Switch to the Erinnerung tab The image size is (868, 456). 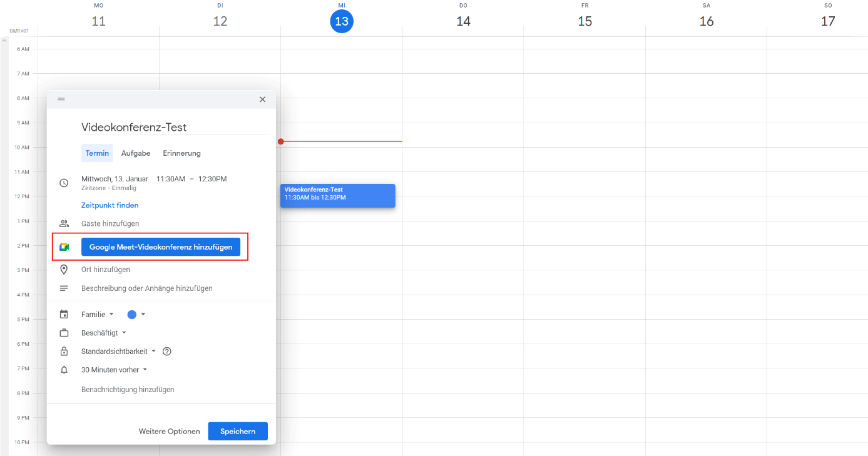tap(181, 153)
